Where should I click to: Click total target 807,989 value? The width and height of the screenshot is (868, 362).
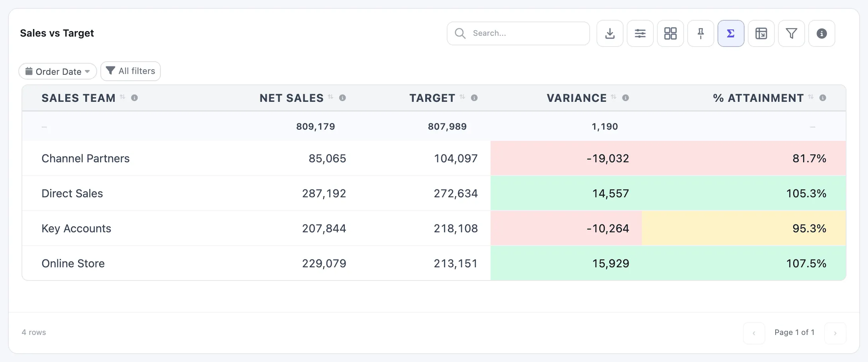point(447,127)
